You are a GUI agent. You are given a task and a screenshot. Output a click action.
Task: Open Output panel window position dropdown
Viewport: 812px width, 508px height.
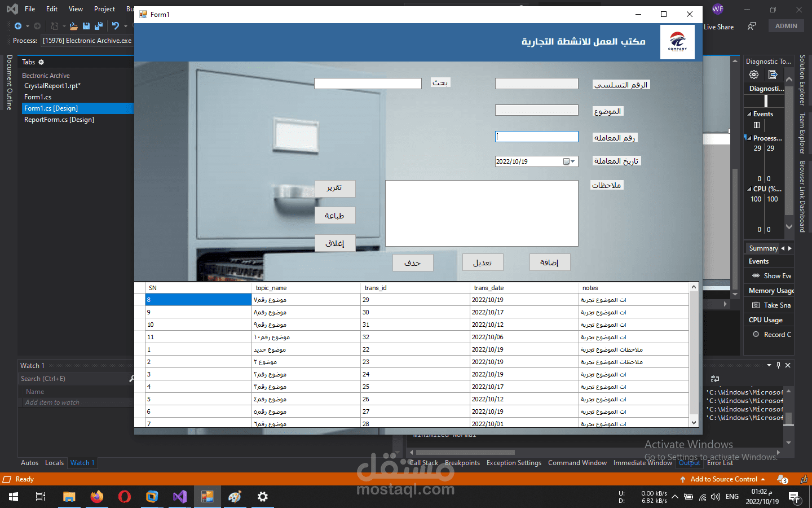coord(769,365)
